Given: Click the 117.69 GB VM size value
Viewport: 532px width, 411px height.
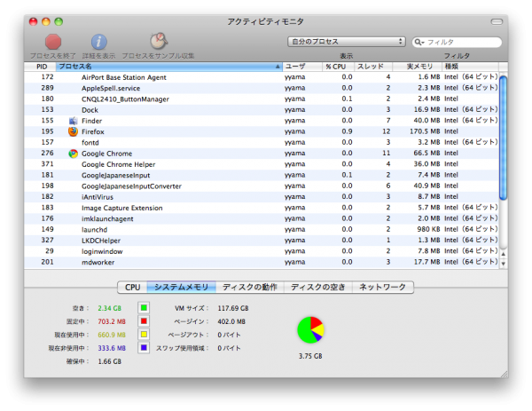Looking at the screenshot, I should coord(233,308).
